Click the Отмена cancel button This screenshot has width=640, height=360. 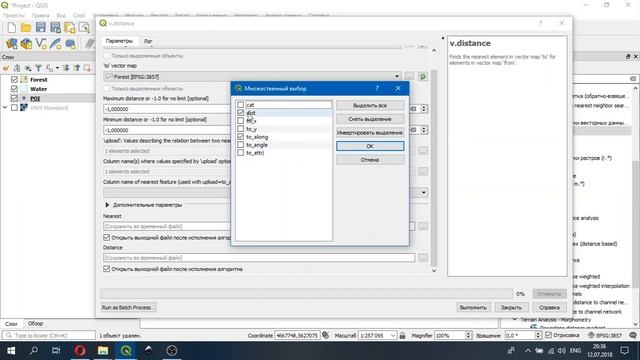tap(370, 160)
